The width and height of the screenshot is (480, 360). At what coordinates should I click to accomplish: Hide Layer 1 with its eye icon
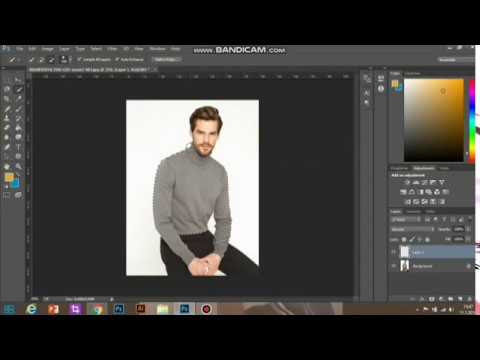tap(394, 252)
